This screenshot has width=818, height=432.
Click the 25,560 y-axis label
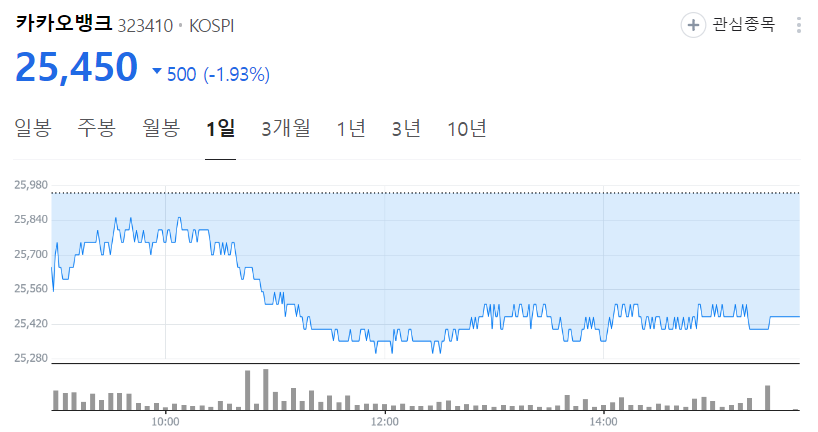[x=31, y=289]
